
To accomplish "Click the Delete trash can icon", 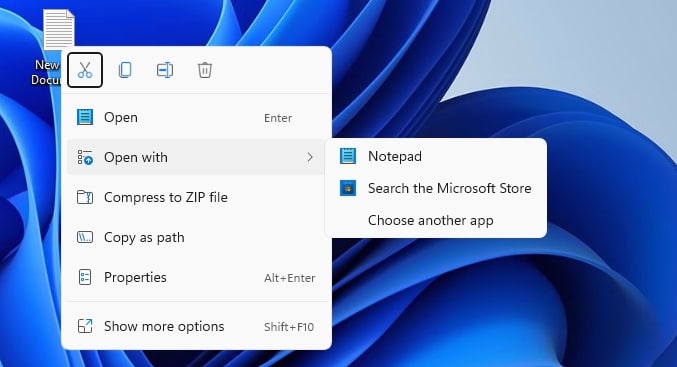I will coord(205,70).
